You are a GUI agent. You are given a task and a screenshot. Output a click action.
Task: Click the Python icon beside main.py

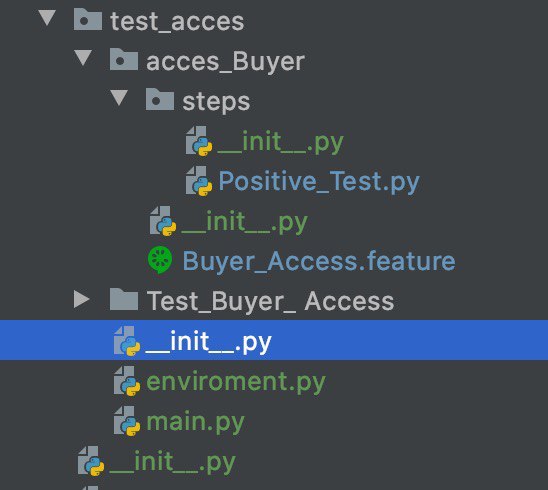click(127, 421)
